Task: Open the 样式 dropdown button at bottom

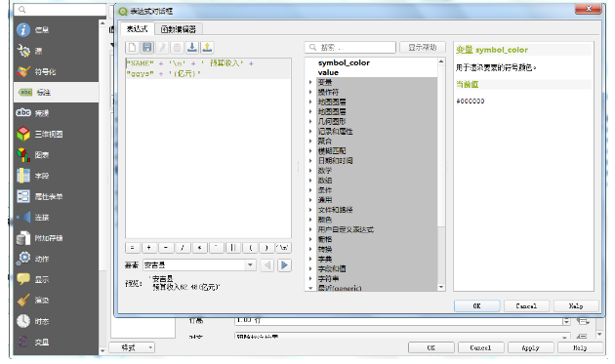Action: [x=132, y=347]
